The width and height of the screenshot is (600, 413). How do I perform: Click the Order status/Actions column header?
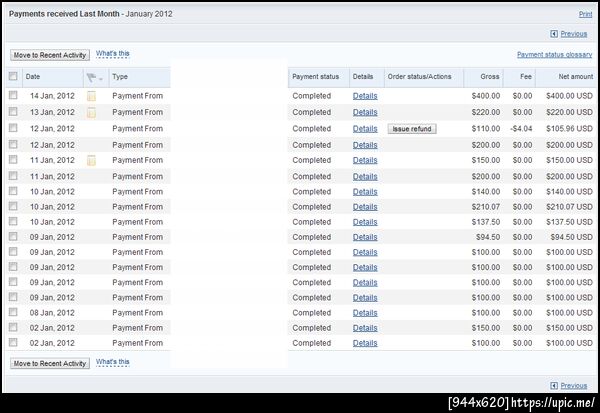[x=419, y=77]
